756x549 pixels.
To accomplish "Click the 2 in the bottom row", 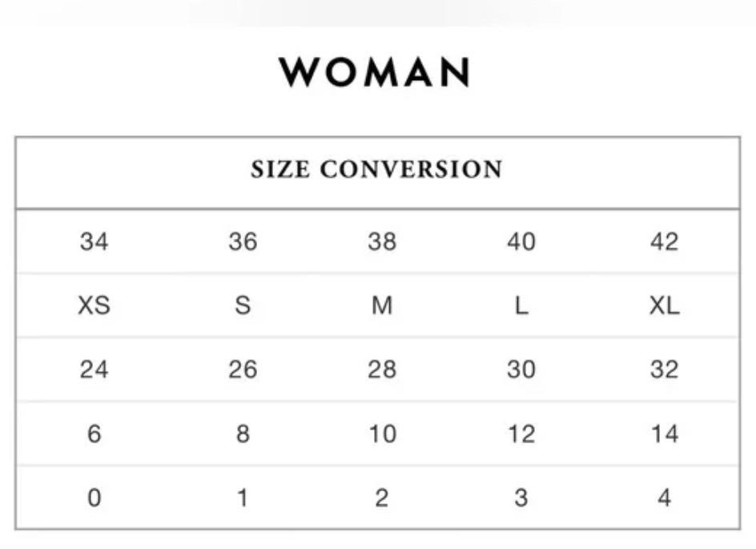I will tap(382, 498).
